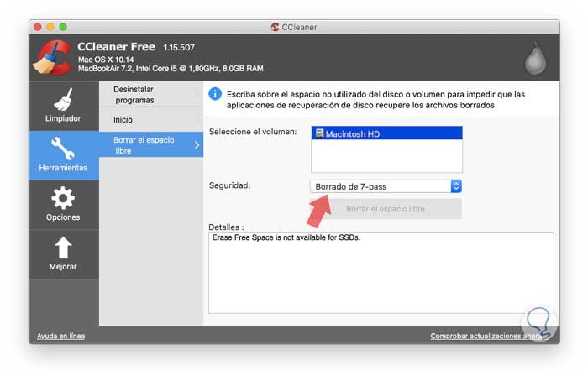Click the CCleaner logo in the header
This screenshot has height=381, width=588.
[52, 58]
